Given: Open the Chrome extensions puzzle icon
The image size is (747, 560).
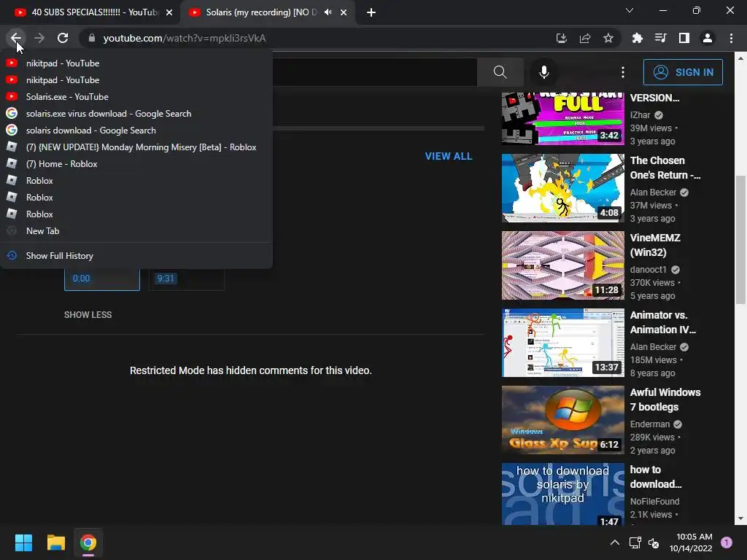Looking at the screenshot, I should click(x=637, y=38).
